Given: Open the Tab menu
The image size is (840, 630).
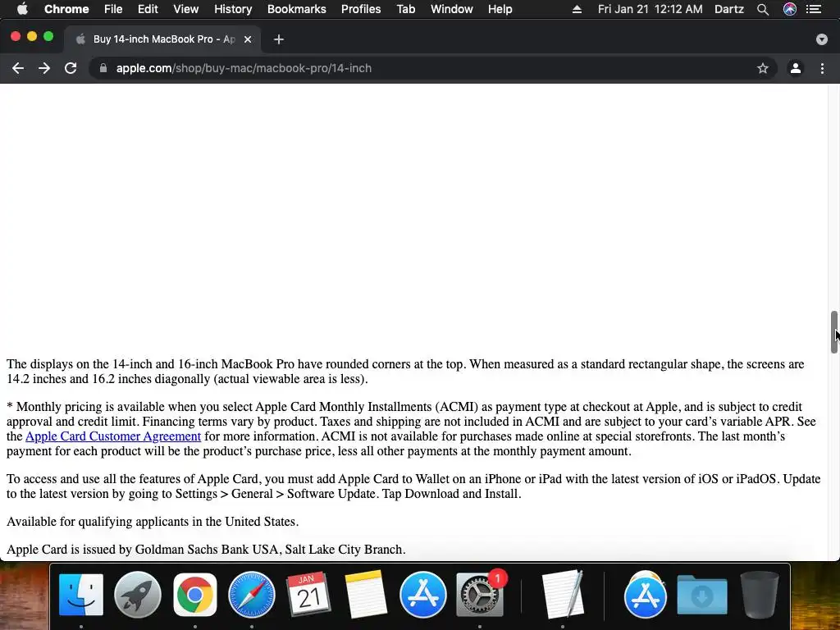Looking at the screenshot, I should [x=405, y=9].
